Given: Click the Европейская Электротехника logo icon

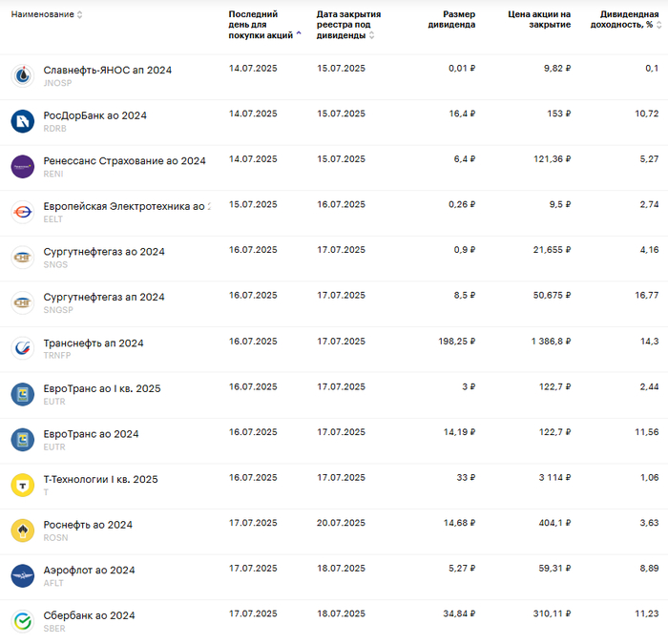Looking at the screenshot, I should [x=22, y=212].
